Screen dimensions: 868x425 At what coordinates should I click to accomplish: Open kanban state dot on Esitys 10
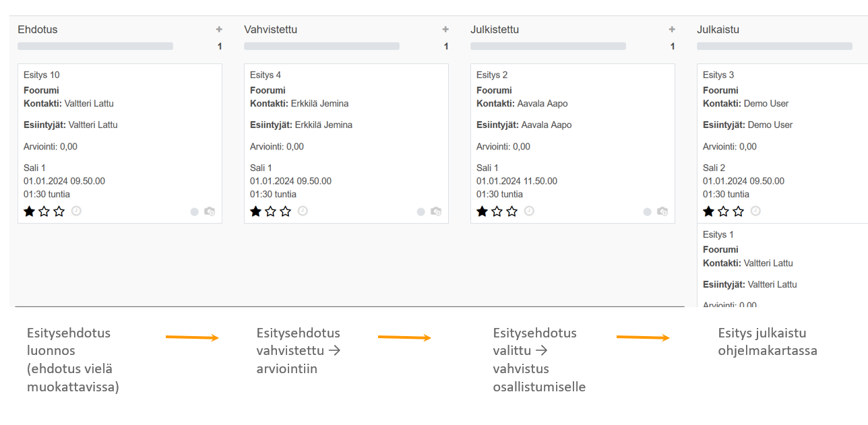coord(195,211)
